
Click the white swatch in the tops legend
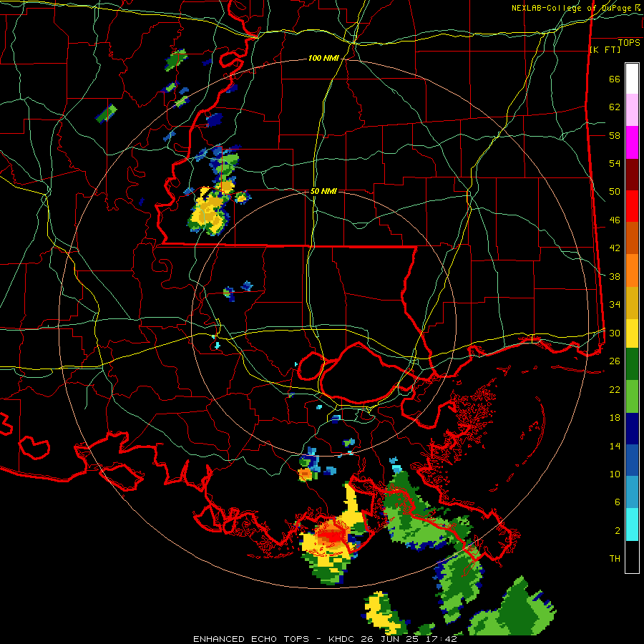(632, 79)
